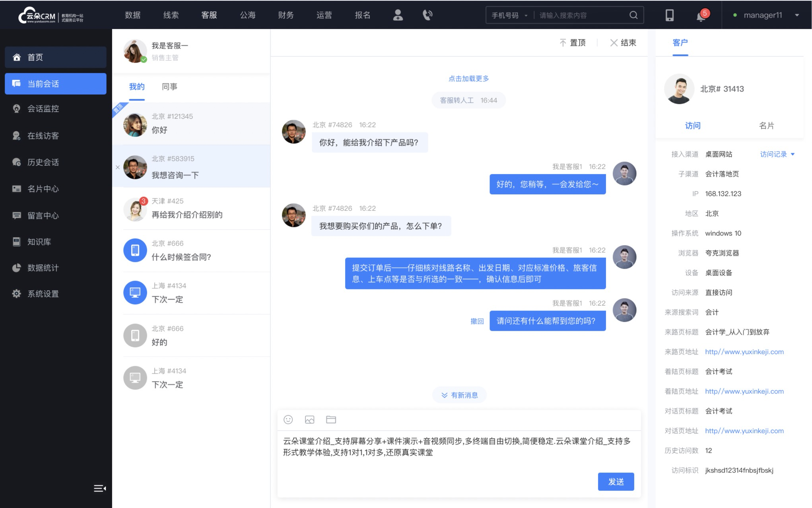Viewport: 812px width, 508px height.
Task: Click the notification bell icon
Action: tap(700, 15)
